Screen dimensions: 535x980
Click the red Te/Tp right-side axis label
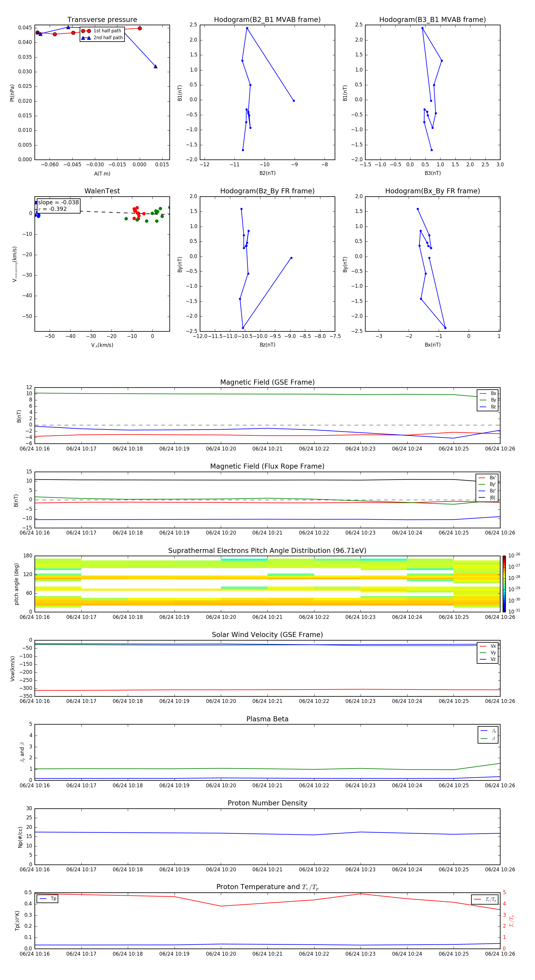coord(512,921)
